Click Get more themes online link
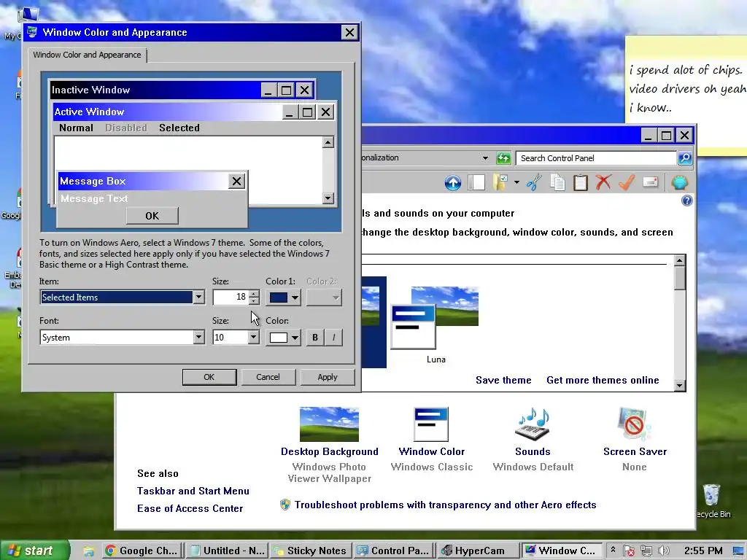 tap(603, 380)
